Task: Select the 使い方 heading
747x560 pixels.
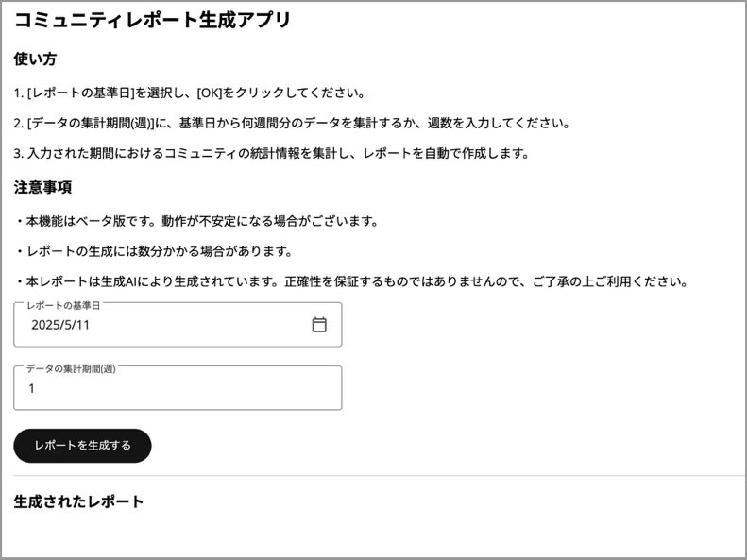Action: coord(35,59)
